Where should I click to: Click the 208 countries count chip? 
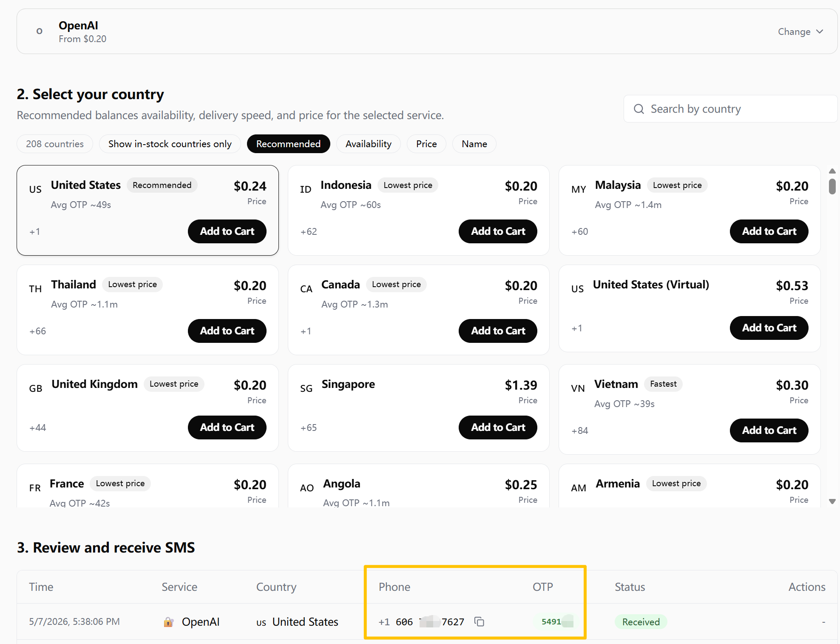pyautogui.click(x=55, y=144)
